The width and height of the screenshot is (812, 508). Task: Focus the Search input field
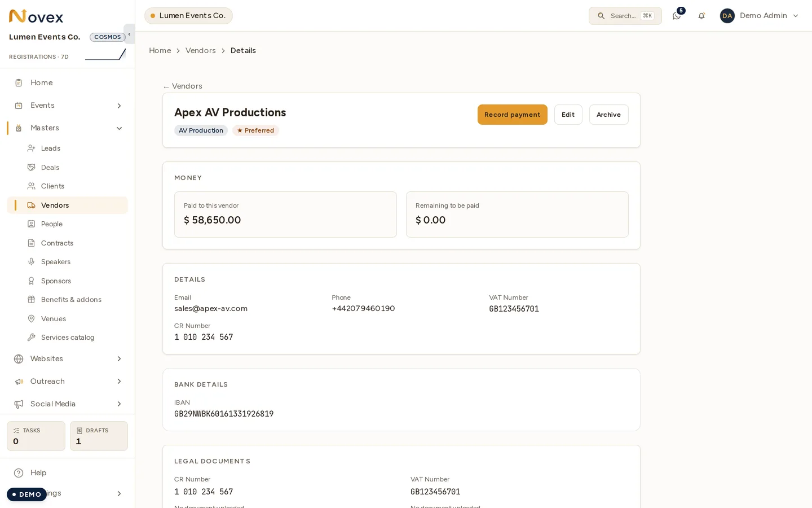(x=625, y=16)
